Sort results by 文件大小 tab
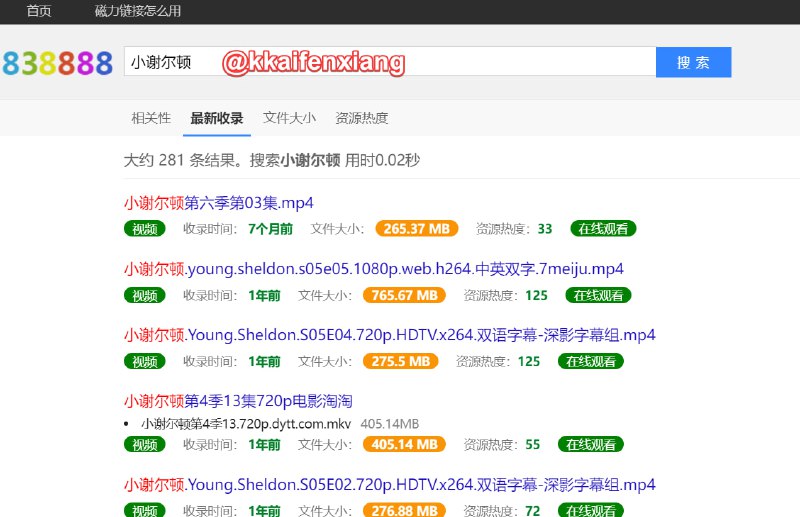Image resolution: width=800 pixels, height=517 pixels. click(289, 118)
